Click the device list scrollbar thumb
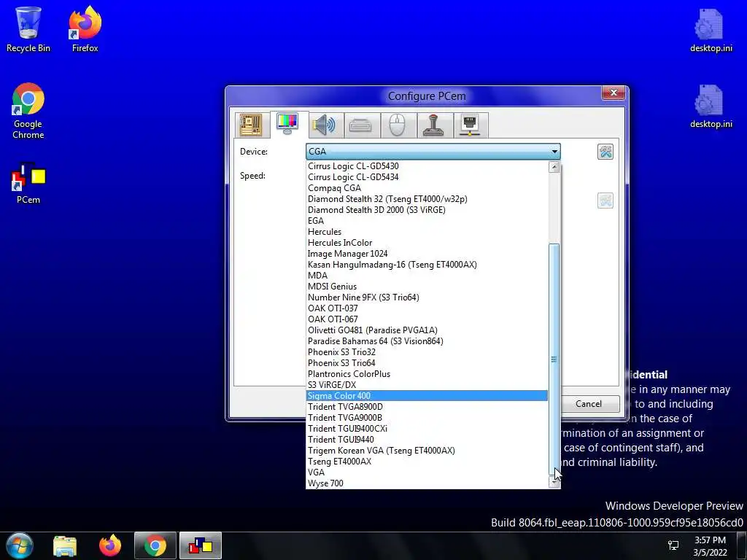The image size is (747, 560). [554, 359]
